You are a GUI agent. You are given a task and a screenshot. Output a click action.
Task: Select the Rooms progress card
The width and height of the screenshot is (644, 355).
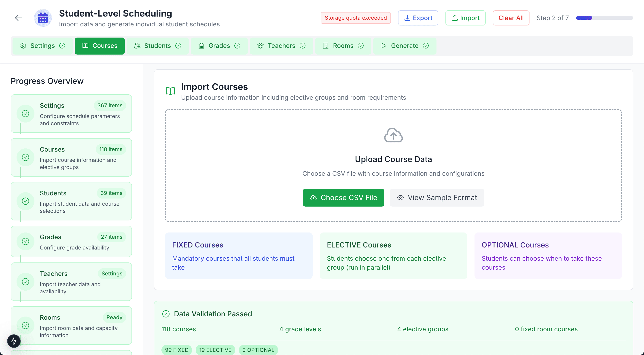point(71,325)
